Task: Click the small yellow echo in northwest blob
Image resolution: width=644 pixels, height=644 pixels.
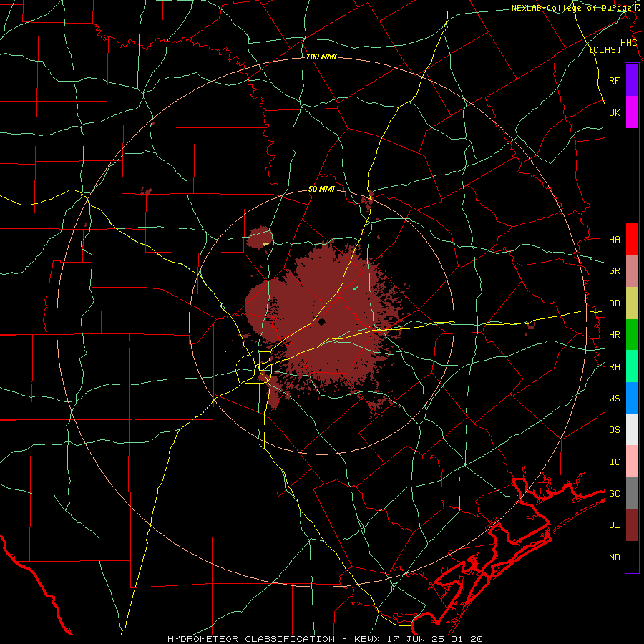Action: [265, 244]
